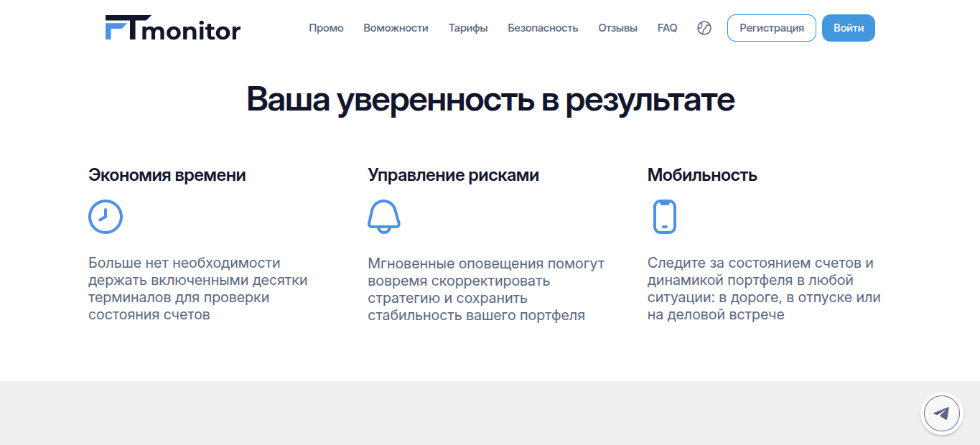Click the clock icon under Экономия времени
The height and width of the screenshot is (445, 980).
pos(106,216)
